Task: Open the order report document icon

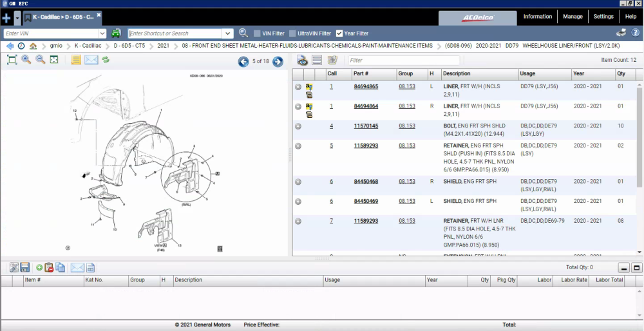Action: [x=91, y=268]
